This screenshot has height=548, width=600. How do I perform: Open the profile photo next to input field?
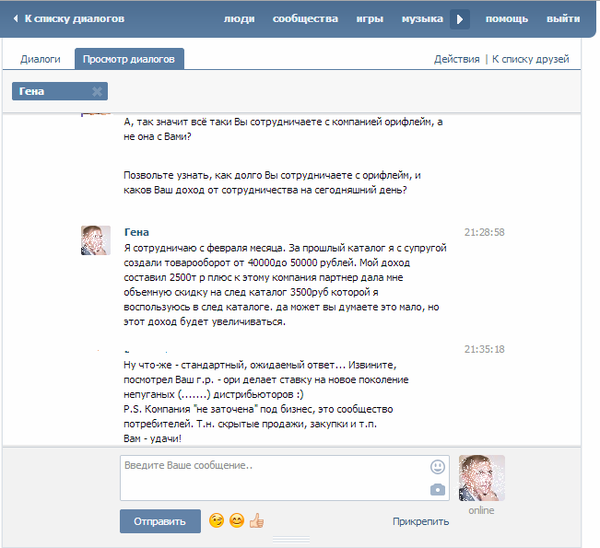point(481,478)
